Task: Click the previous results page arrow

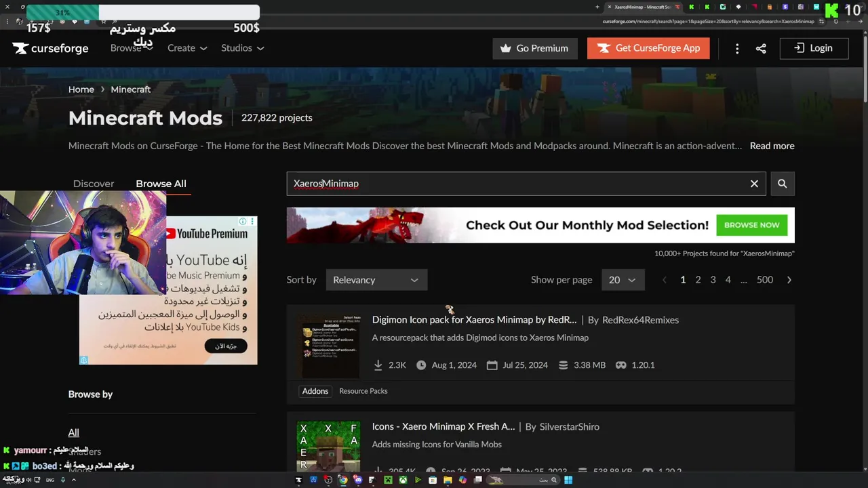Action: click(664, 280)
